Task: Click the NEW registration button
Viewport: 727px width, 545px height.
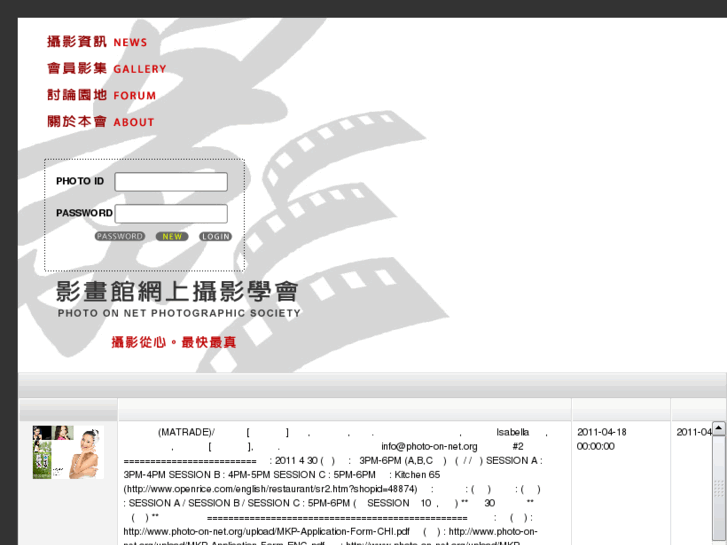Action: click(x=172, y=237)
